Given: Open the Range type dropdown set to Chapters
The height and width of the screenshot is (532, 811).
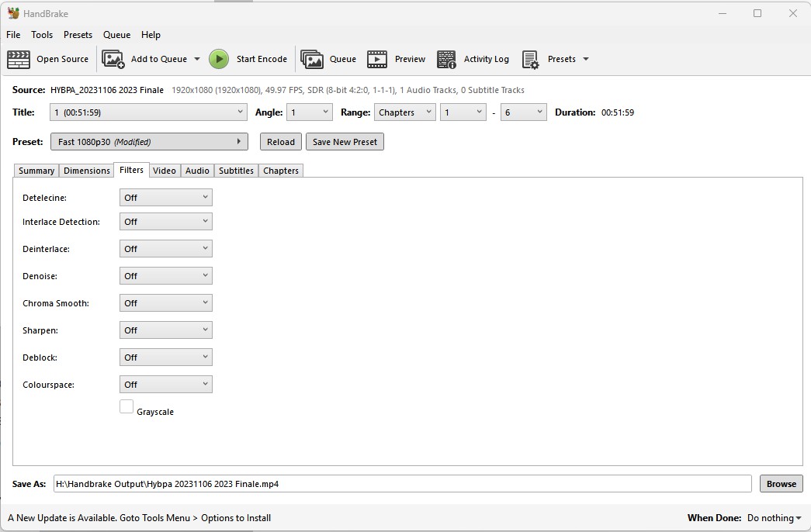Looking at the screenshot, I should [405, 112].
